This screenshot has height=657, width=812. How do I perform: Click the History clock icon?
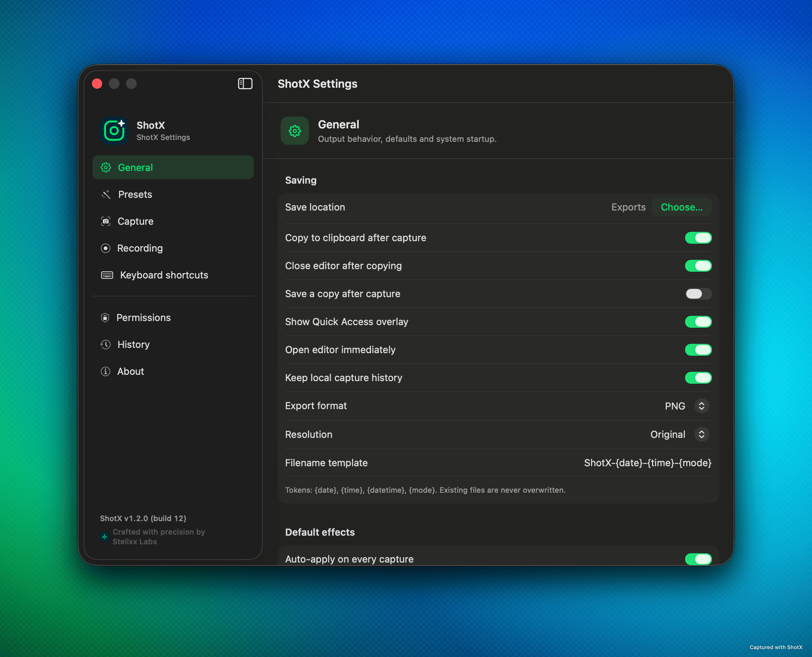click(106, 345)
